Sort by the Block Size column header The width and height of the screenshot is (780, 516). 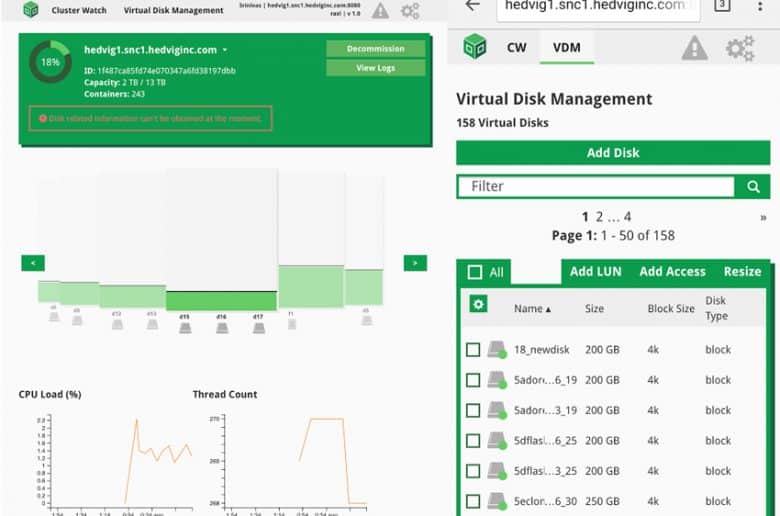[671, 309]
